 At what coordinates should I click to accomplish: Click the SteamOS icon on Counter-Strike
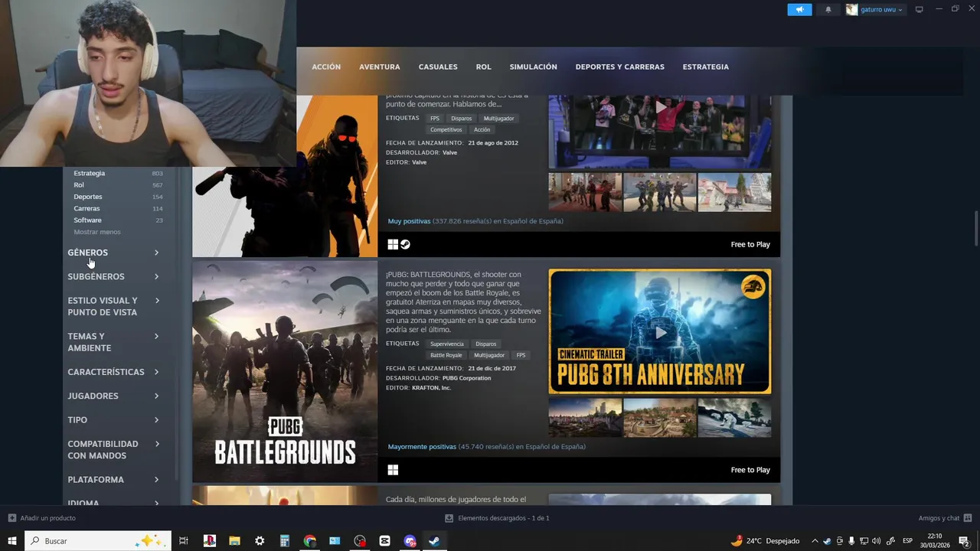(x=405, y=244)
